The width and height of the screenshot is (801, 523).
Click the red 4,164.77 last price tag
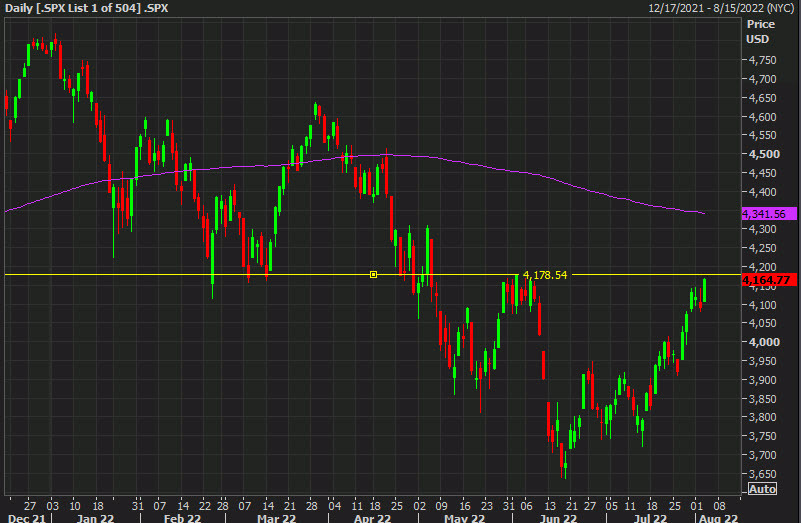768,280
